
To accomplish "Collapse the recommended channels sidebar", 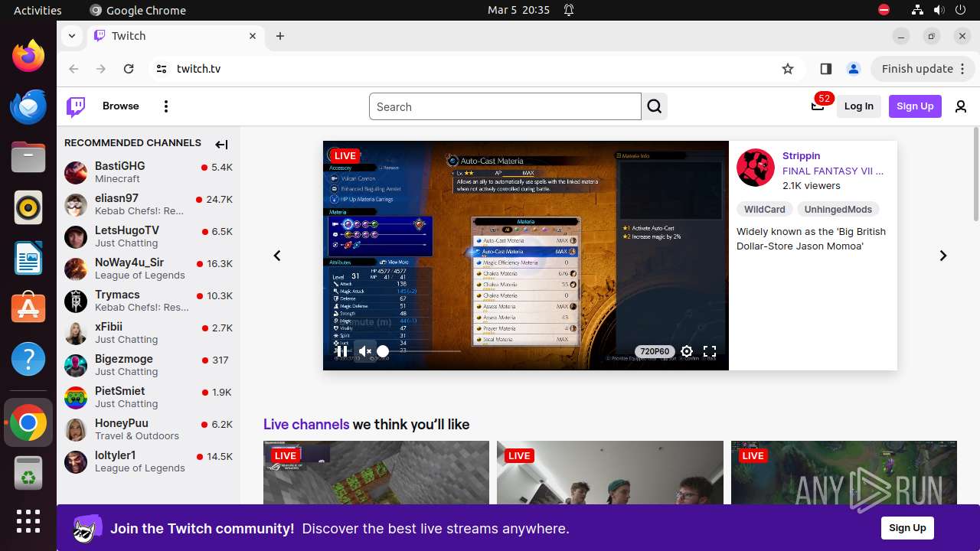I will [x=221, y=144].
